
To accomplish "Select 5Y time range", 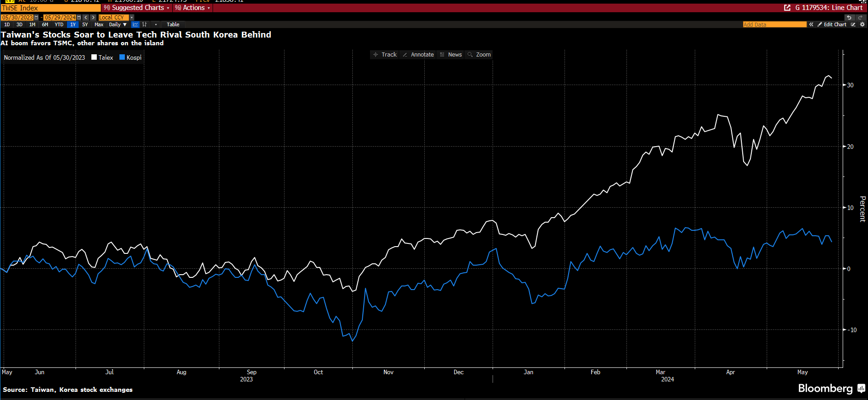I will [85, 24].
